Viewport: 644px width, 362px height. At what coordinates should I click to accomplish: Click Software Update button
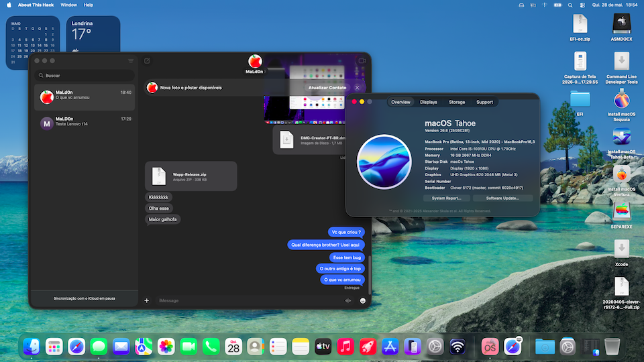click(502, 198)
